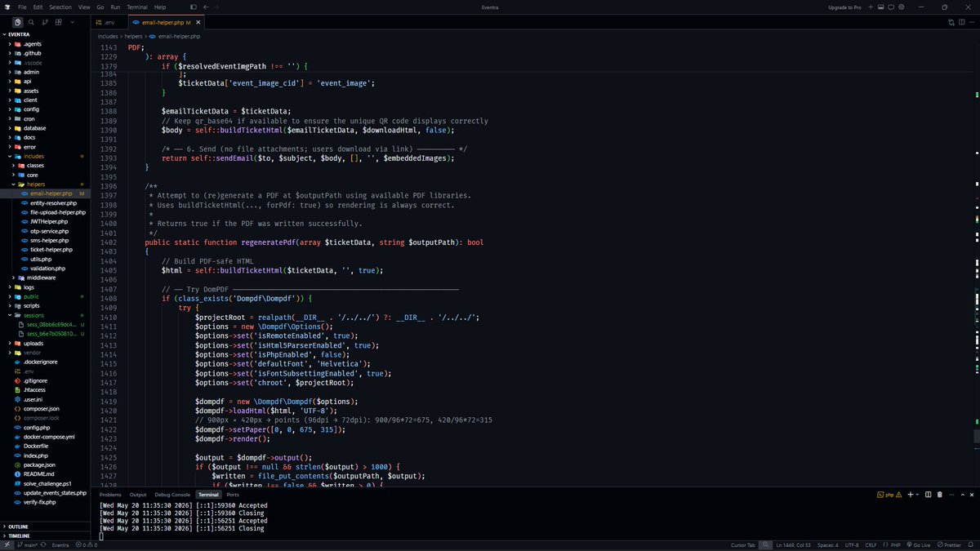Close the email-helper.php tab
Viewport: 980px width, 551px height.
(x=198, y=22)
